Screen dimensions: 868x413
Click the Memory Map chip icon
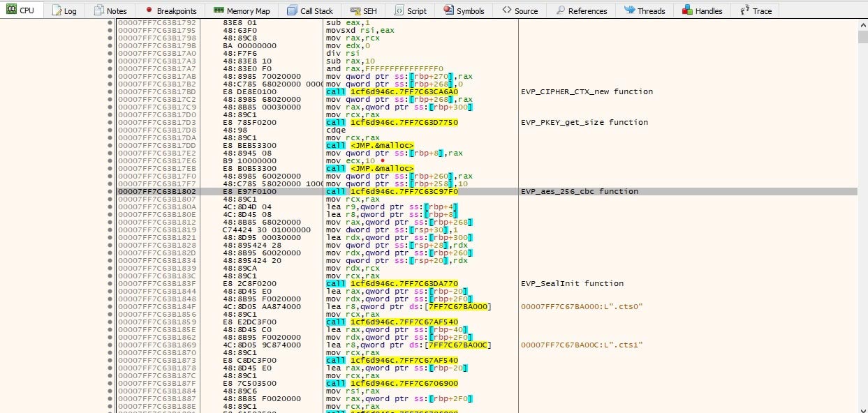[x=218, y=10]
